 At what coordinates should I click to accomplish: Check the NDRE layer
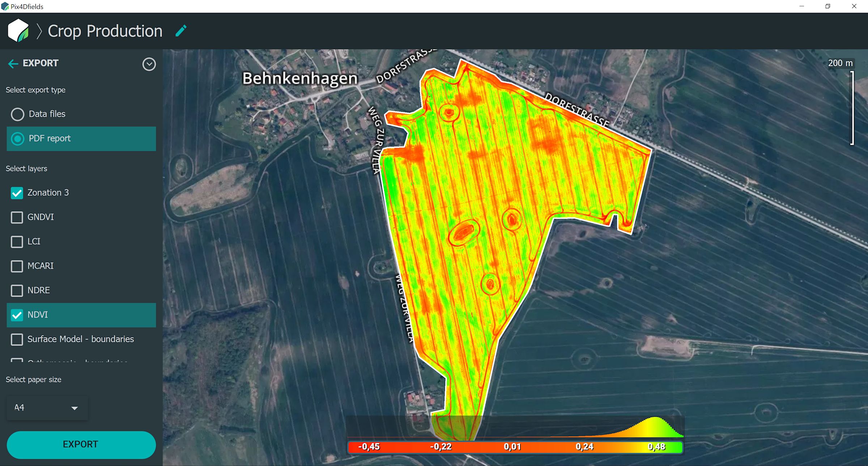[x=17, y=290]
